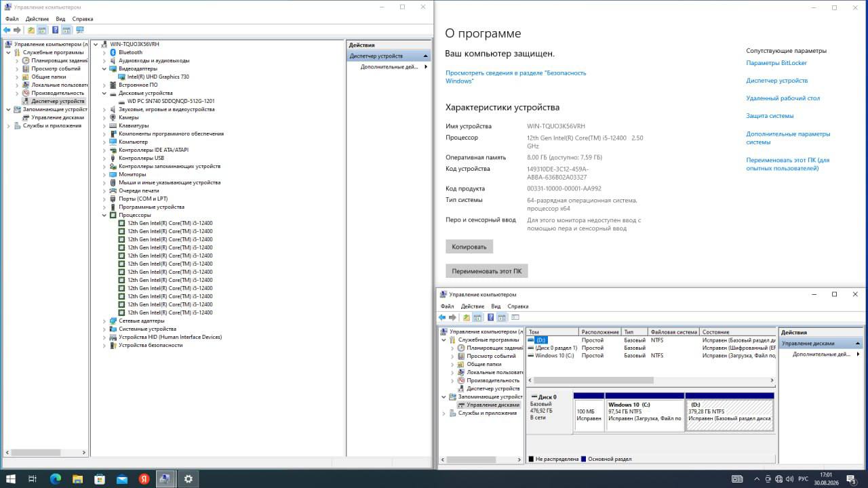Expand the Контроллеры USB category
Screen dimensions: 868x488
[x=104, y=158]
